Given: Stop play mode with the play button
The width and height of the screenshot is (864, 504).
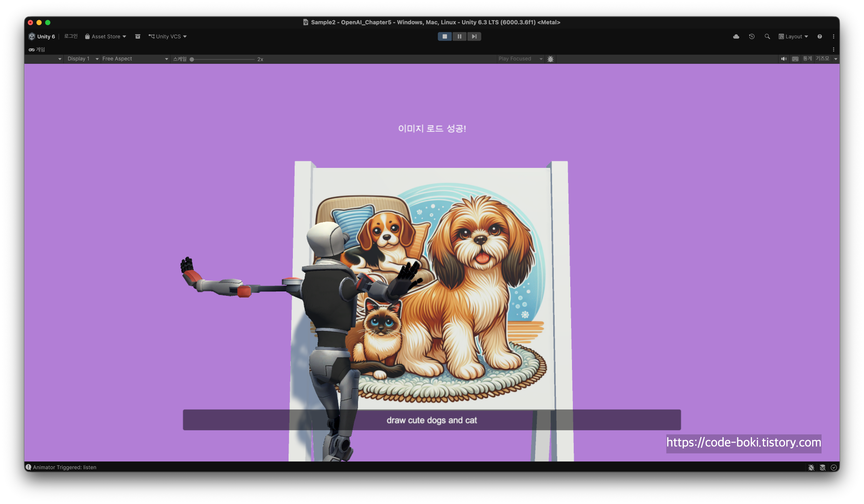Looking at the screenshot, I should [445, 36].
